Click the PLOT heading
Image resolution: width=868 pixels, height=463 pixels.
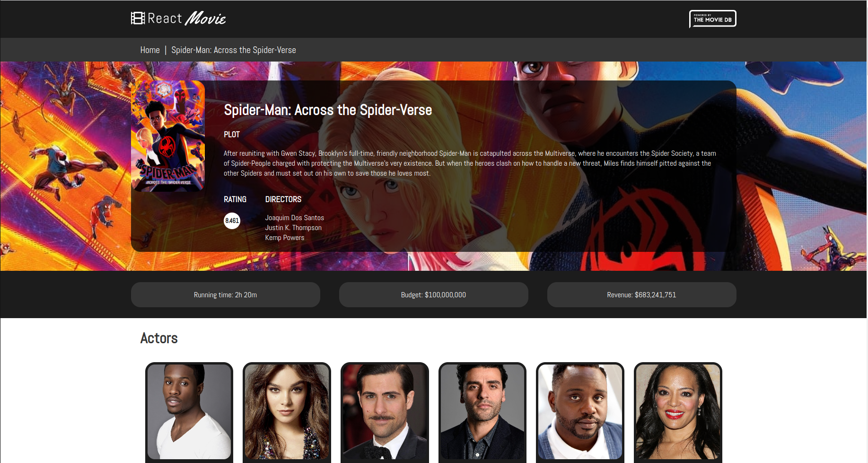[x=232, y=134]
